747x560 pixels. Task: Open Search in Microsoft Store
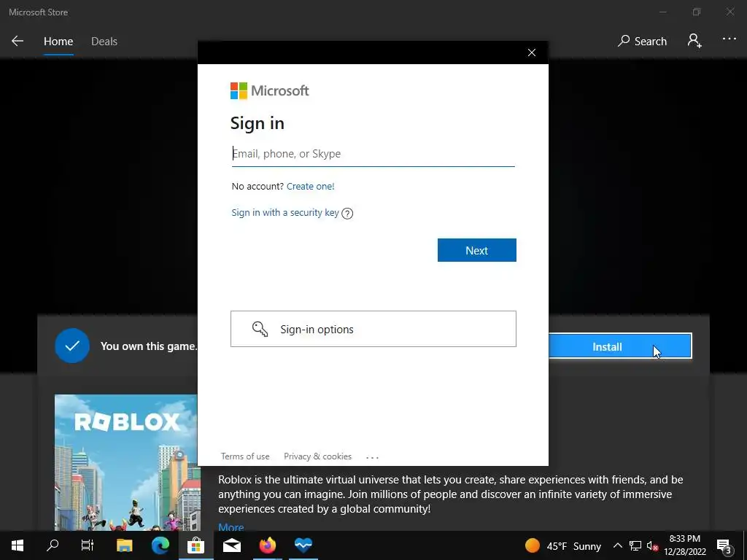pyautogui.click(x=642, y=41)
